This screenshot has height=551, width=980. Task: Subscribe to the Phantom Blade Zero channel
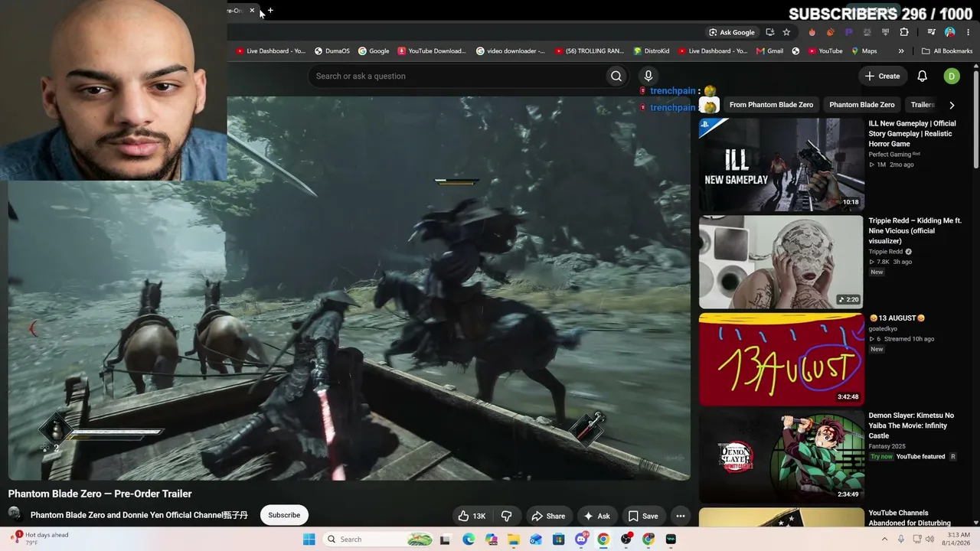coord(284,515)
